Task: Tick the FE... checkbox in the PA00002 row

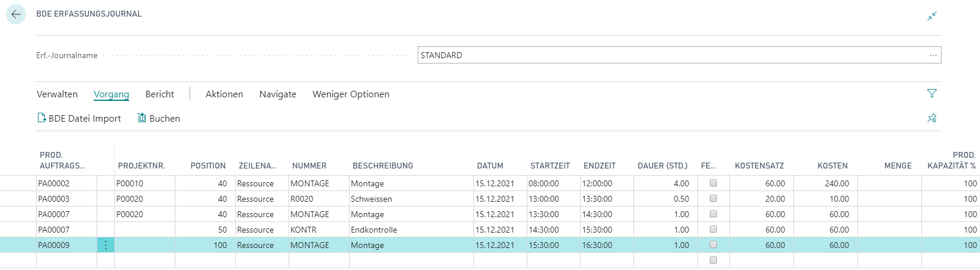Action: (x=713, y=183)
